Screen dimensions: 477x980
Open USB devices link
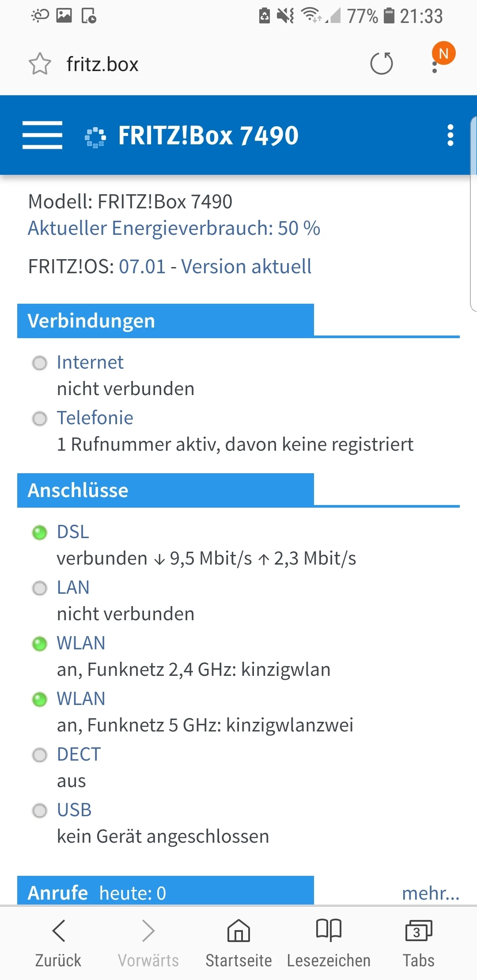[74, 810]
